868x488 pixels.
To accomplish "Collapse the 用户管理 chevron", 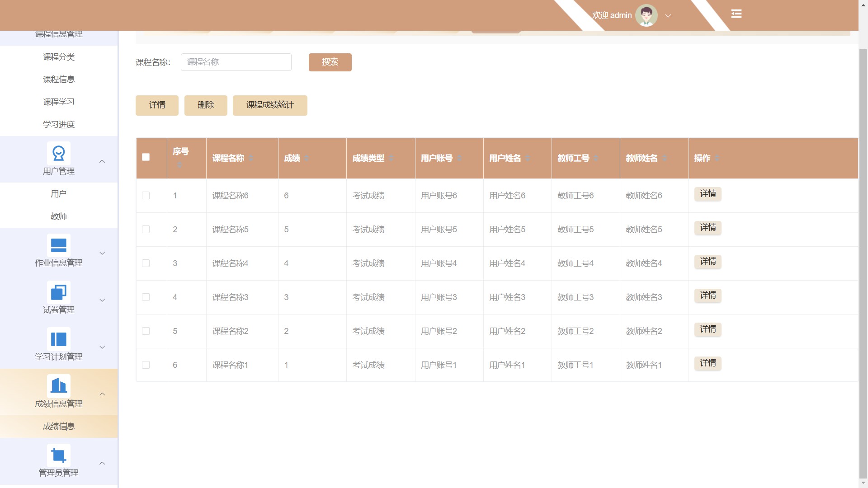I will pyautogui.click(x=102, y=161).
